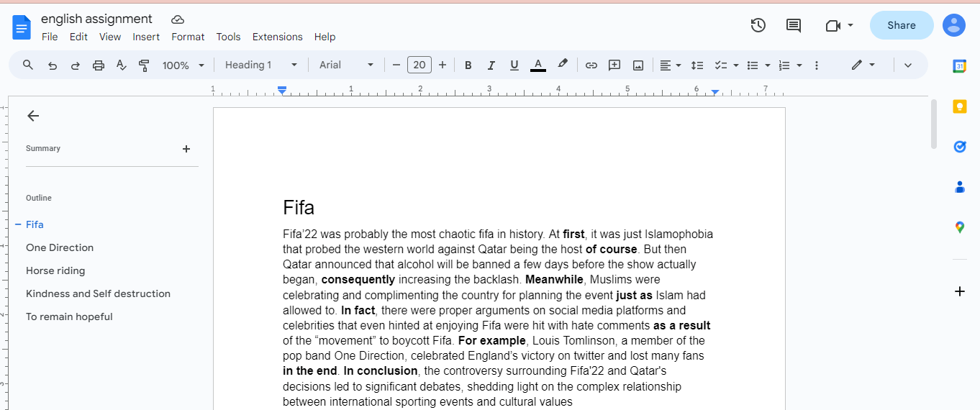
Task: Open the comments history icon
Action: click(x=794, y=25)
